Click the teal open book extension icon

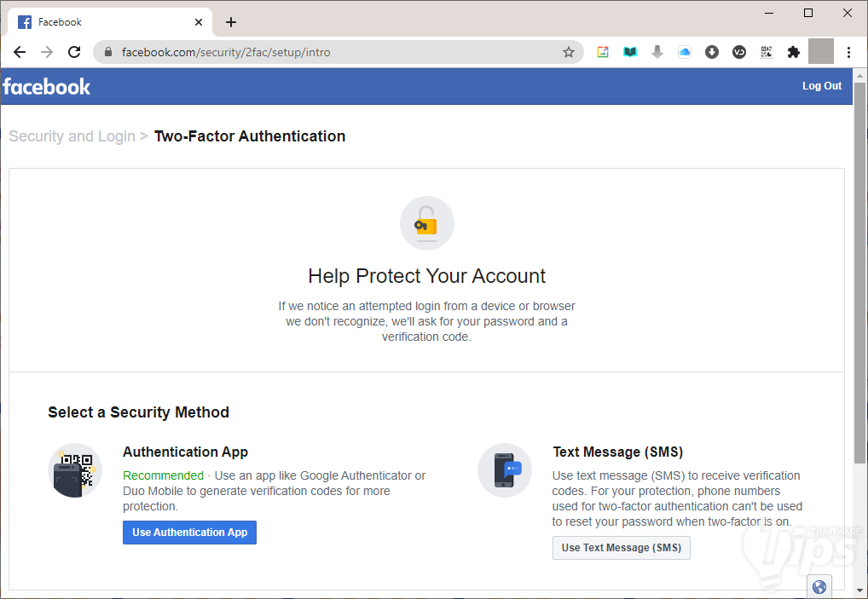point(630,52)
